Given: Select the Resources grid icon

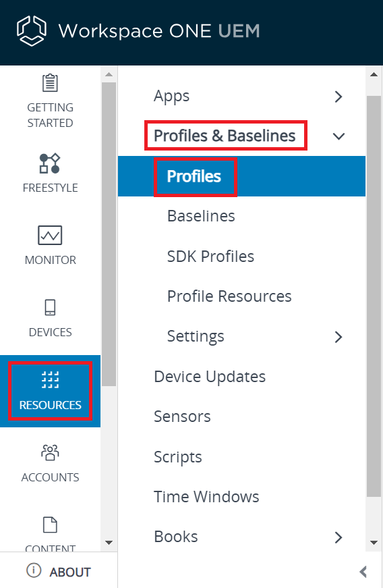Looking at the screenshot, I should click(x=50, y=379).
